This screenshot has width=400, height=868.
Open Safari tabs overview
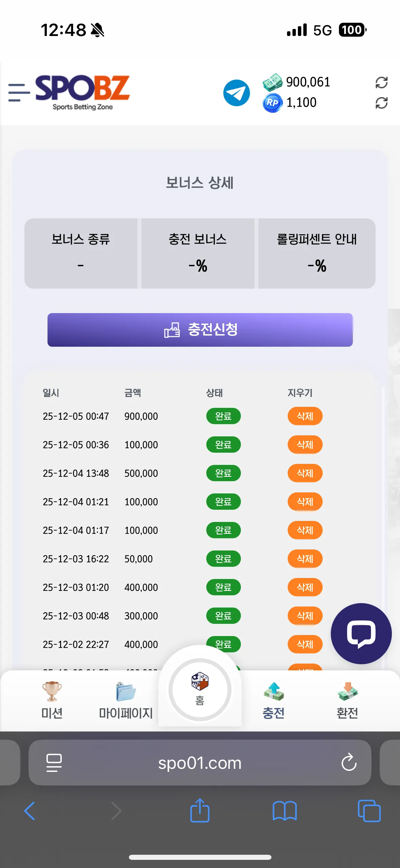[x=369, y=811]
